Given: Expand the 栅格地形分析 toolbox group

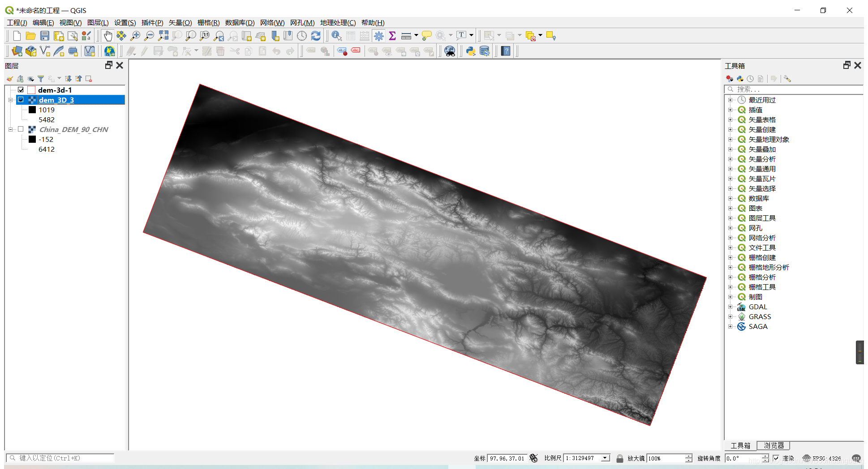Looking at the screenshot, I should (x=730, y=268).
